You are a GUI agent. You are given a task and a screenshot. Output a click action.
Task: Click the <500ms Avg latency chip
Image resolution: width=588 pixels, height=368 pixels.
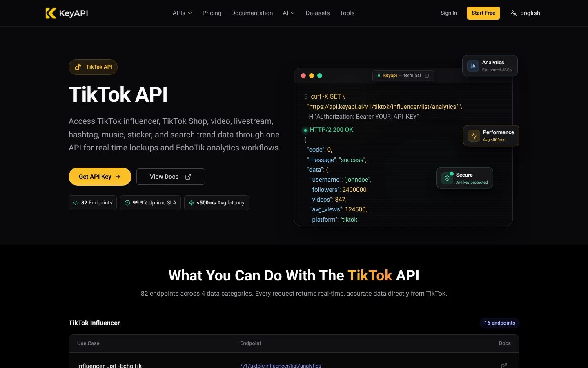click(216, 203)
